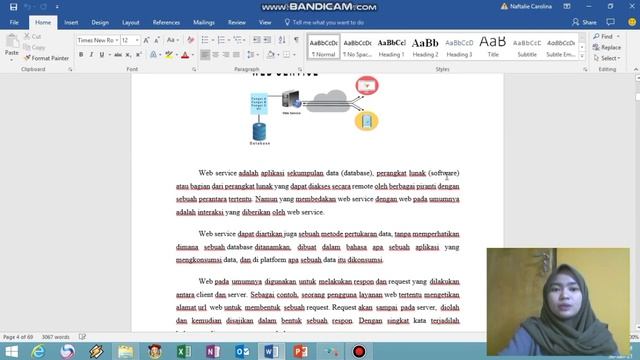The image size is (640, 360).
Task: Click the Share button
Action: (x=584, y=22)
